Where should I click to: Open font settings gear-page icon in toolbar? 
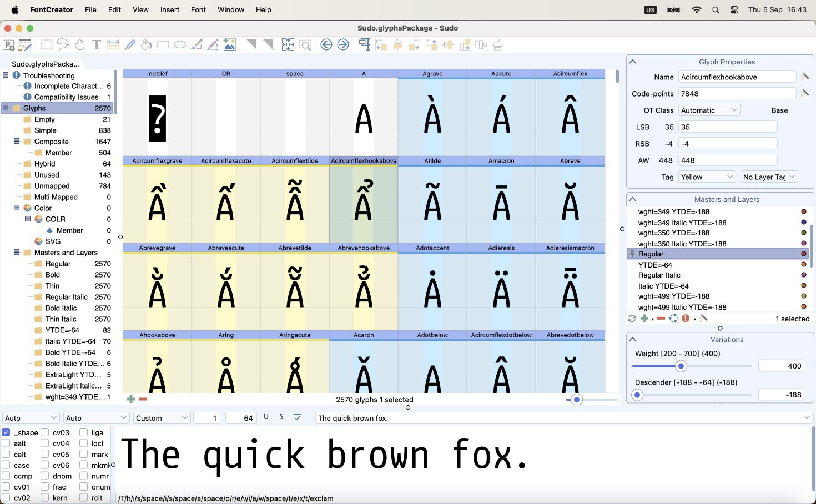(x=9, y=45)
